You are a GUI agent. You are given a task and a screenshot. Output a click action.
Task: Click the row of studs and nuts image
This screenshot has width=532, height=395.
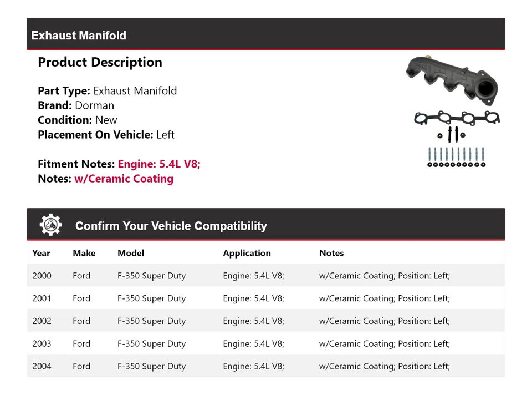coord(456,157)
